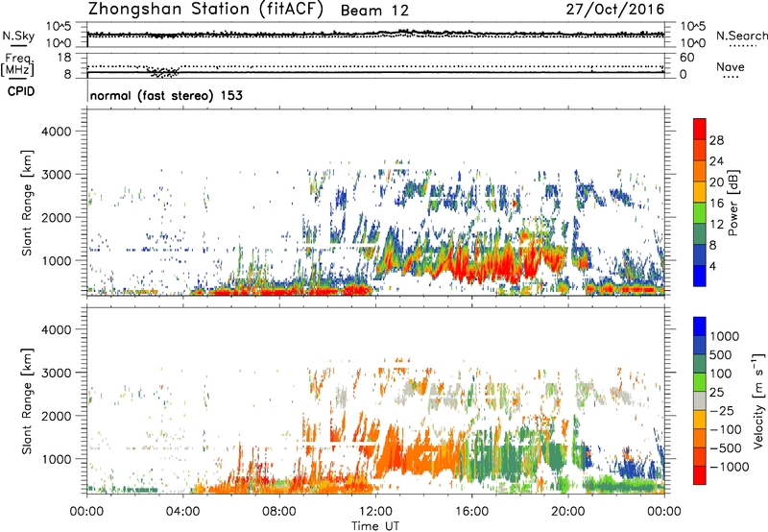Viewport: 768px width, 532px height.
Task: Click the '28' label on the Power colorbar
Action: pyautogui.click(x=716, y=140)
